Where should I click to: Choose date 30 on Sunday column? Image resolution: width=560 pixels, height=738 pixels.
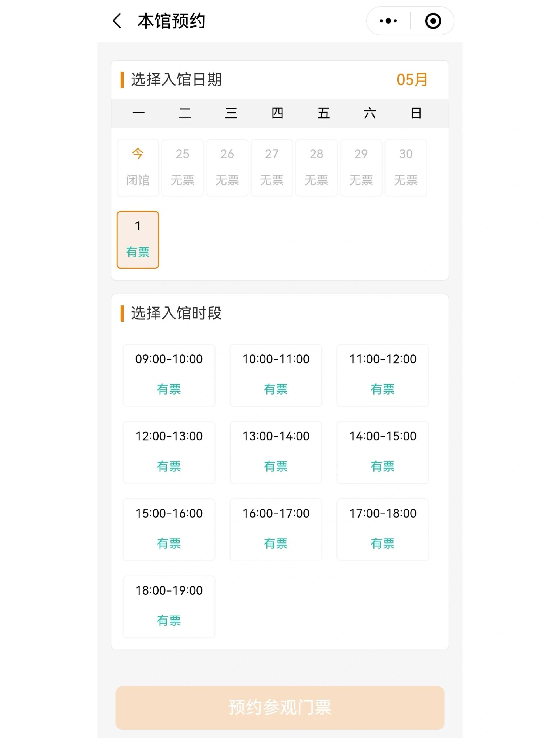(x=406, y=168)
